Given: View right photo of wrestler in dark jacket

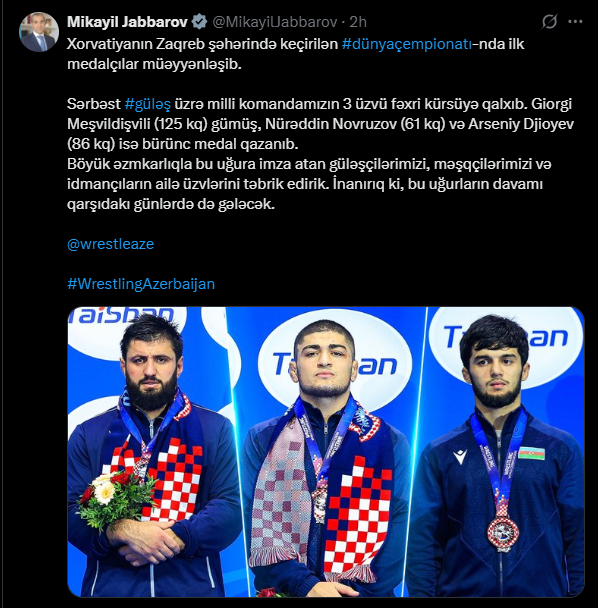Looking at the screenshot, I should tap(506, 452).
